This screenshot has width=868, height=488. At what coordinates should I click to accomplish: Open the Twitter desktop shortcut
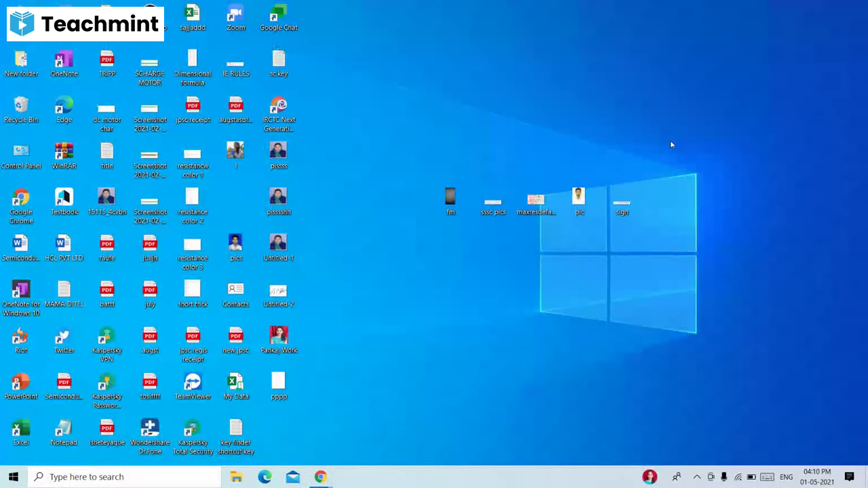click(64, 340)
